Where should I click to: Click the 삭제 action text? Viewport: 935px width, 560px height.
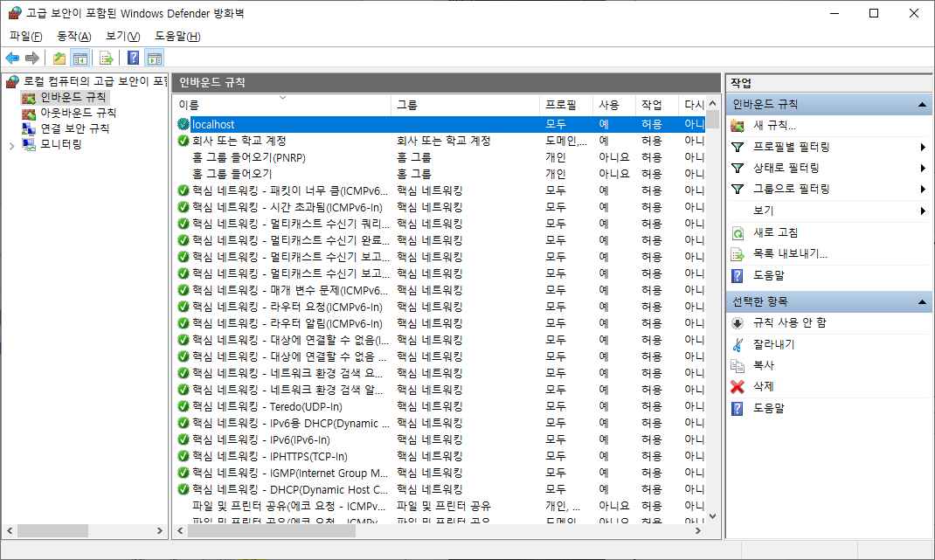tap(763, 387)
